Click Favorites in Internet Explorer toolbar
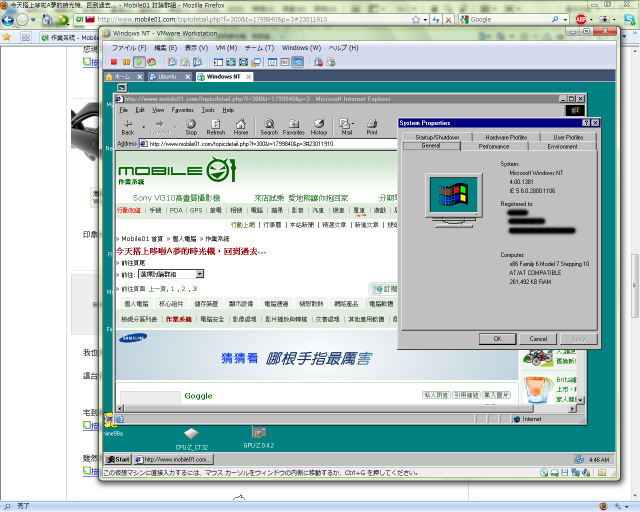The image size is (640, 512). point(293,127)
